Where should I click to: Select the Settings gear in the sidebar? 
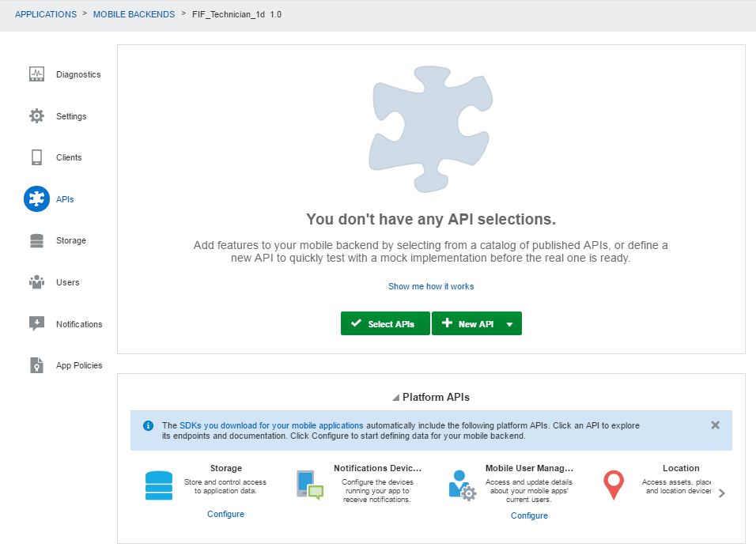point(36,115)
